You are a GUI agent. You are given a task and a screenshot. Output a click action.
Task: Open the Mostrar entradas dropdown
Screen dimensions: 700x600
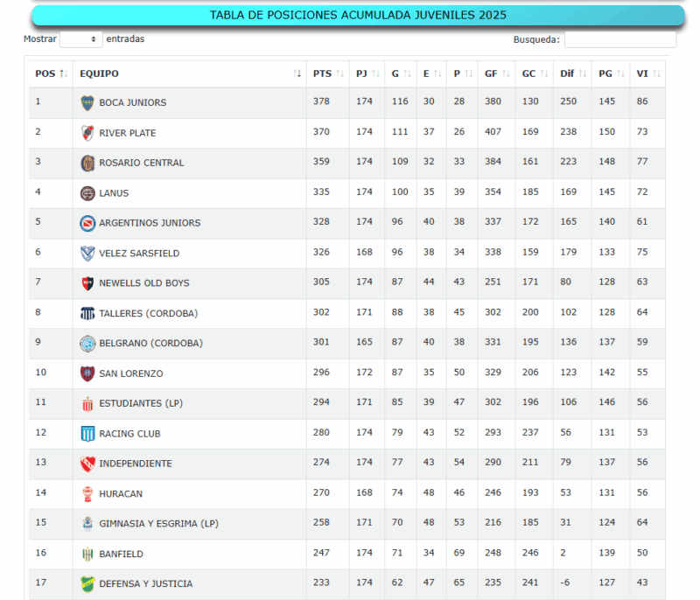pos(81,39)
